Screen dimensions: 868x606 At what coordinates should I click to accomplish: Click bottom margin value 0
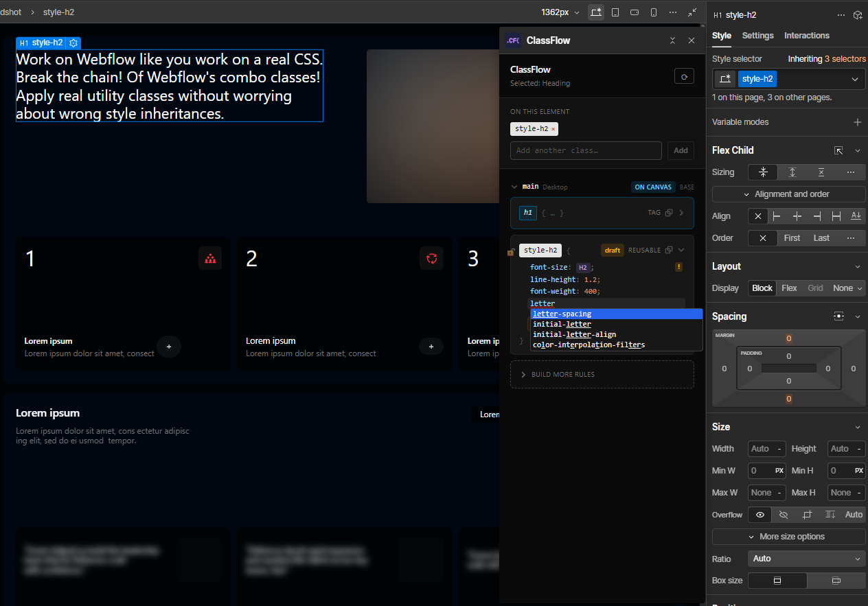pyautogui.click(x=789, y=399)
